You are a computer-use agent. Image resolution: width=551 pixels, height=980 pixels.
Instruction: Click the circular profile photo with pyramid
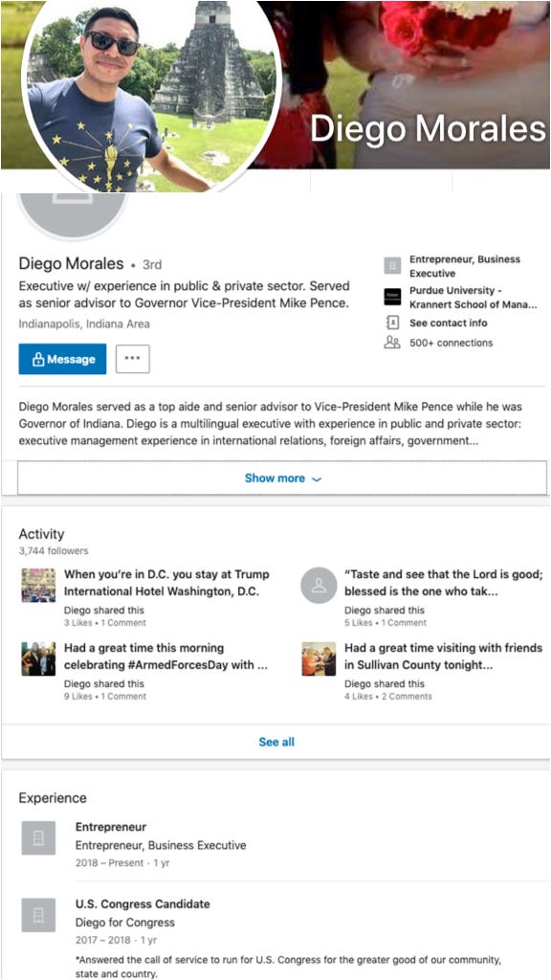pos(151,93)
